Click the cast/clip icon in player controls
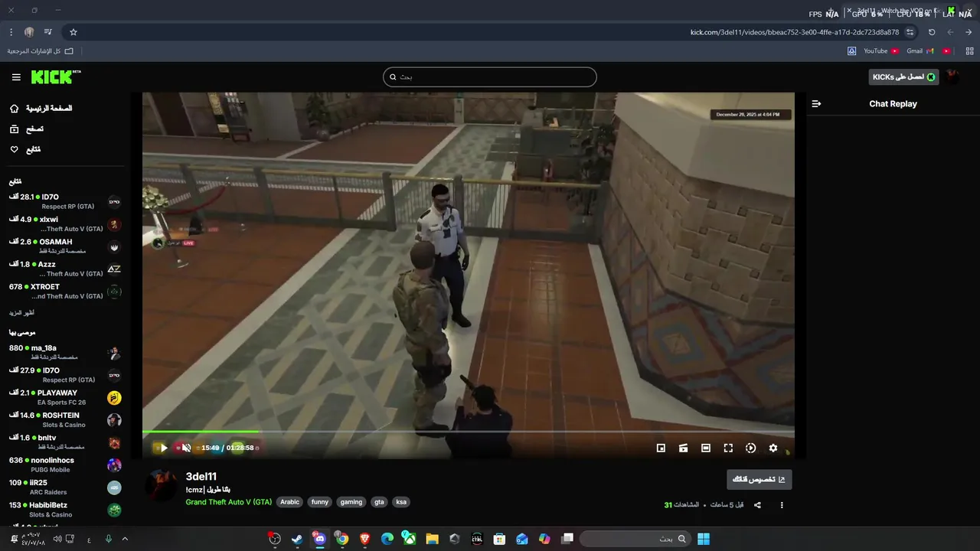 tap(683, 448)
